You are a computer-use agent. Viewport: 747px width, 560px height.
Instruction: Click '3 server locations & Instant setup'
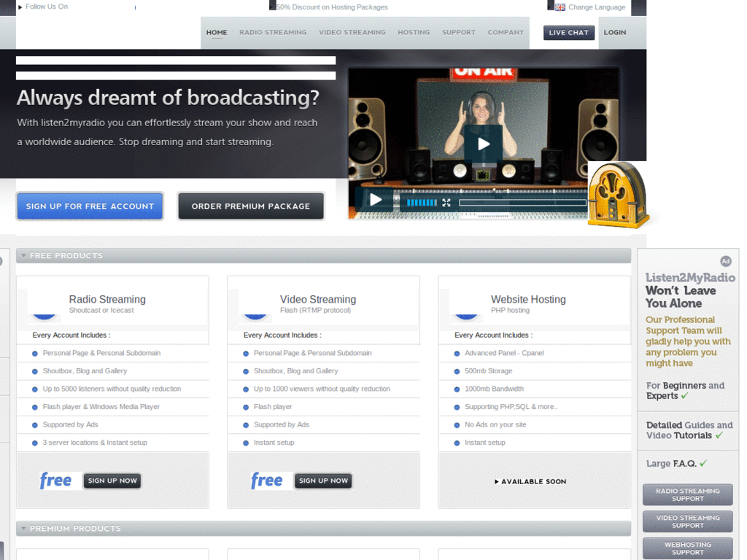pos(95,443)
